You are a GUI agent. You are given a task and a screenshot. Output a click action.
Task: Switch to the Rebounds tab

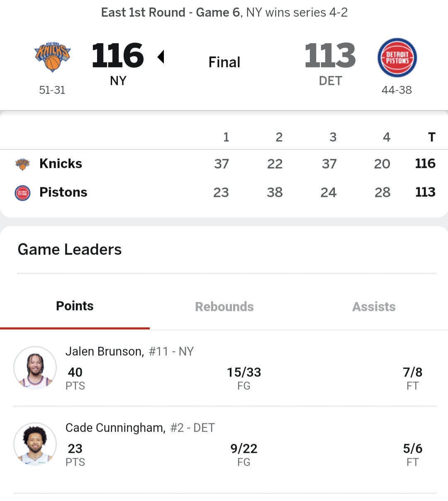pos(224,306)
